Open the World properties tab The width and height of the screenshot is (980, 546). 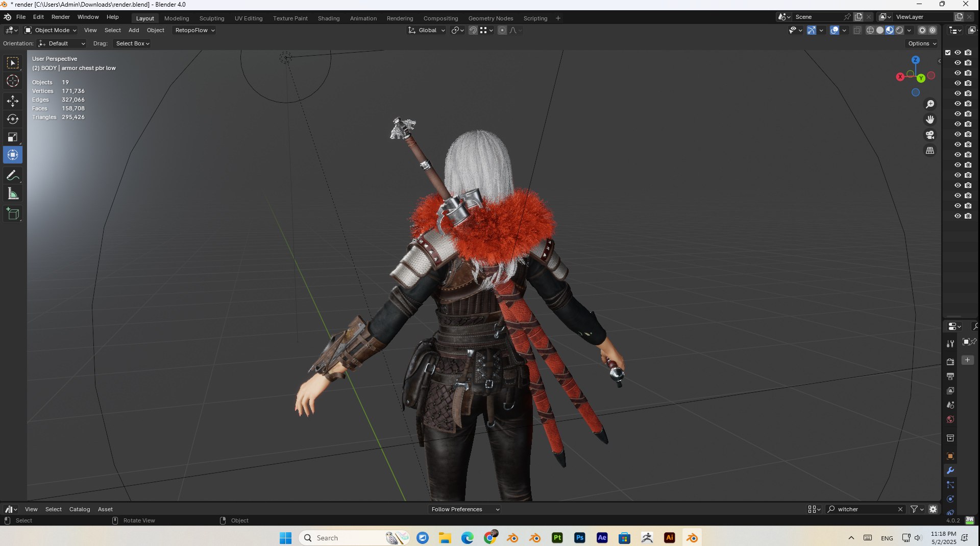pos(950,419)
